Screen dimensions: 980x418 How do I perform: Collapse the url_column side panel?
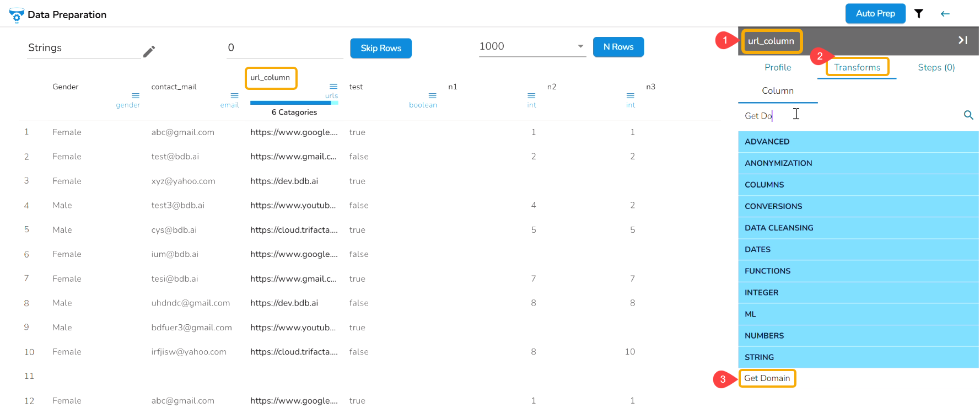(x=962, y=40)
